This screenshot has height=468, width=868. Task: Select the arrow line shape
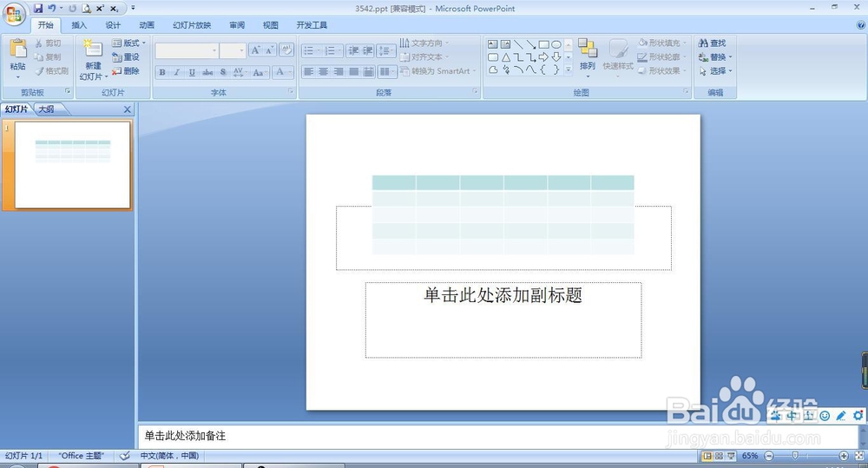(x=530, y=44)
